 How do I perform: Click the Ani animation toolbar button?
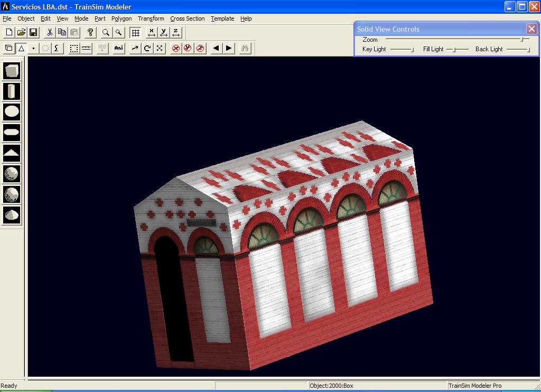(119, 48)
